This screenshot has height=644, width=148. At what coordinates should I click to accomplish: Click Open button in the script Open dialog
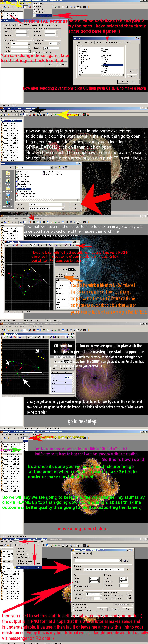pyautogui.click(x=75, y=204)
